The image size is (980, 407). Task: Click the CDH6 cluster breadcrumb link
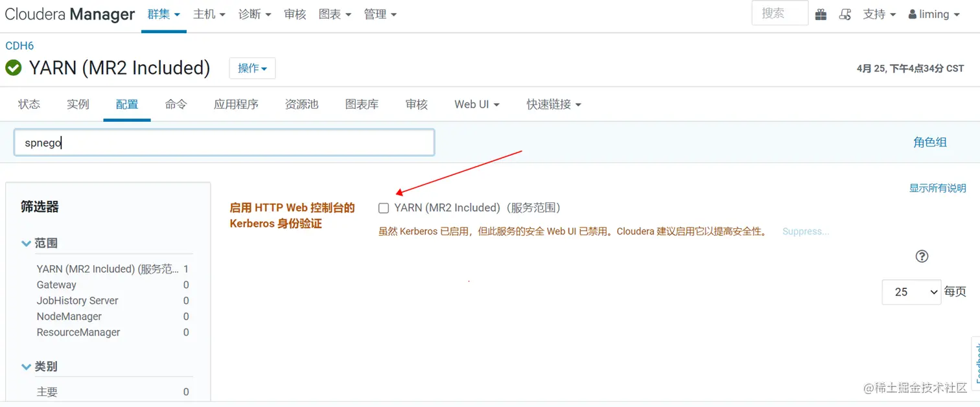19,46
